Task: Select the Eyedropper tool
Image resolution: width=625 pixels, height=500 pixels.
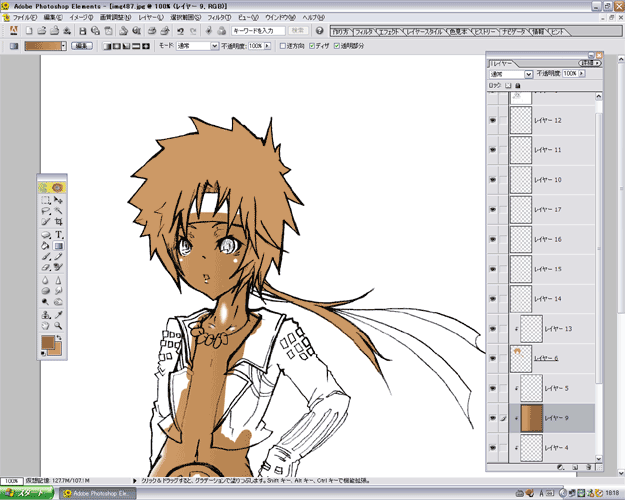Action: pos(59,315)
